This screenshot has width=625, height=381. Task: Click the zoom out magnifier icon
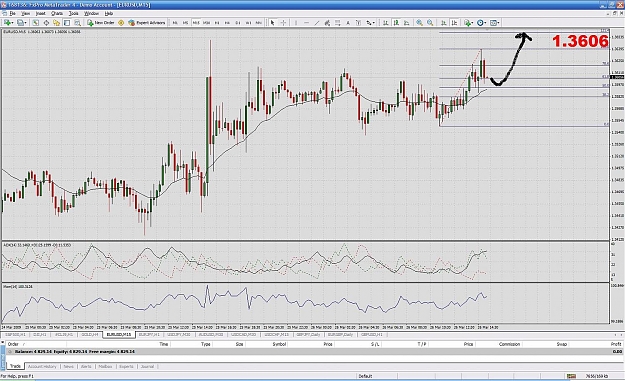(430, 23)
